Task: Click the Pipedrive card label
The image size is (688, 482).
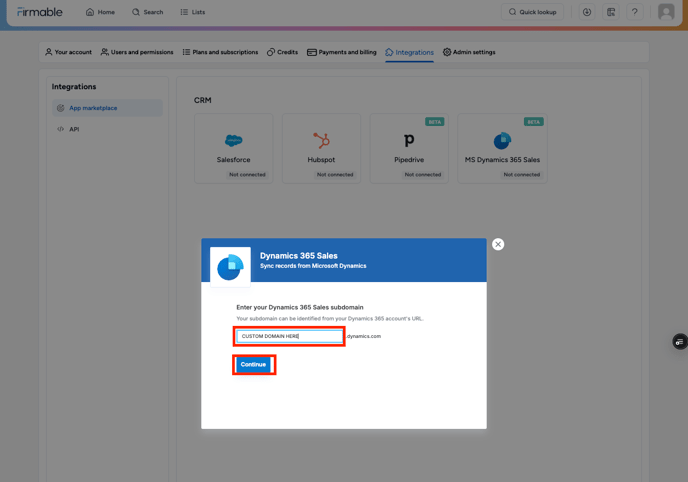Action: coord(409,160)
